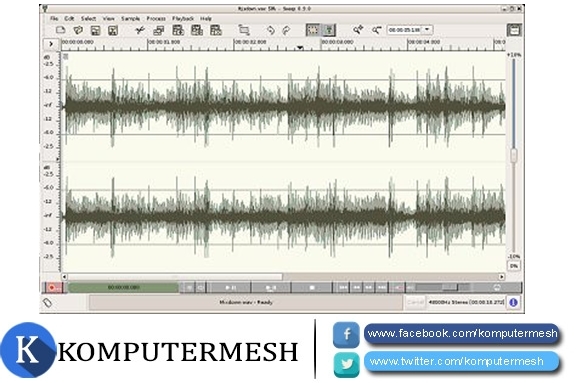Viewport: 582px width, 383px height.
Task: Click the Zoom out magnifier icon
Action: [x=376, y=30]
